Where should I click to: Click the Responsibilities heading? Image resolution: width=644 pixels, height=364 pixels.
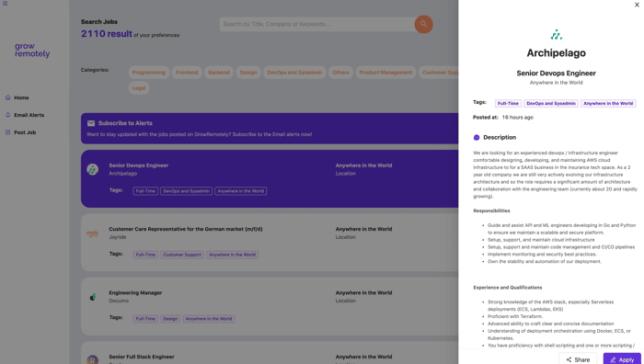[x=491, y=210]
